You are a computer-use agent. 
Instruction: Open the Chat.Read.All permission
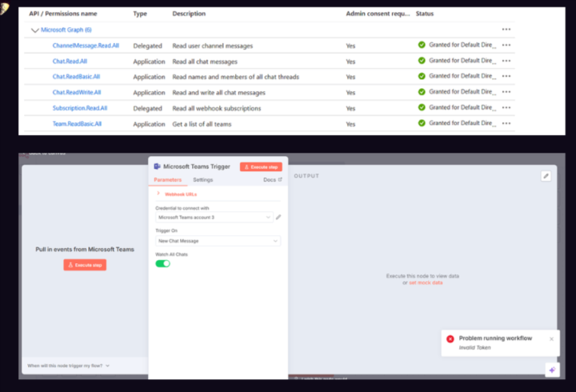pos(70,62)
